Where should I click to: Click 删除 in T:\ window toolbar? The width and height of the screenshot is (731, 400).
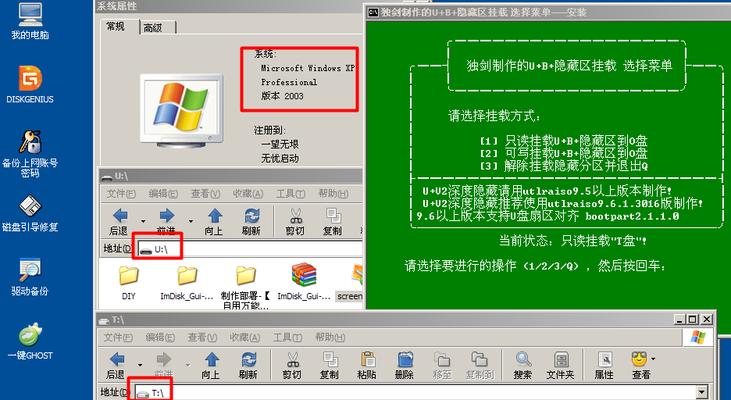coord(404,366)
